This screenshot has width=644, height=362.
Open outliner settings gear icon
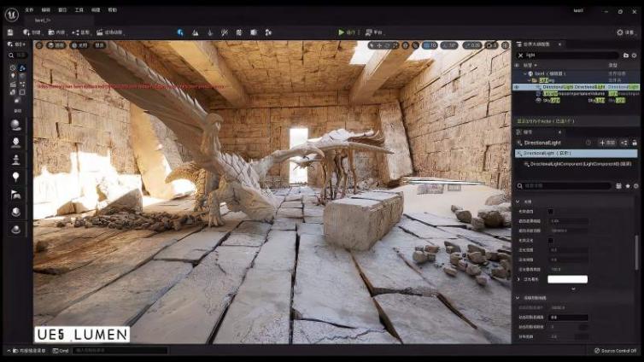tap(635, 53)
